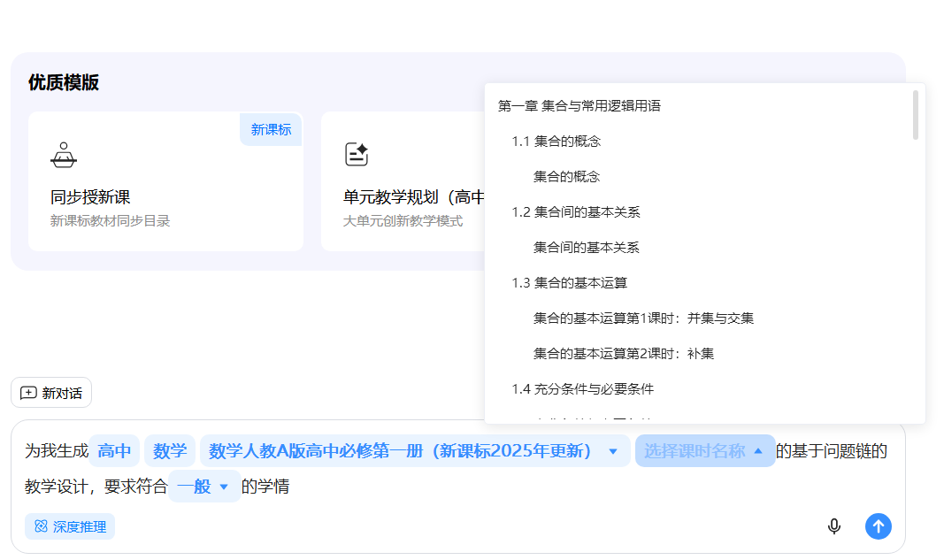Click the 新对话 button
The height and width of the screenshot is (560, 944).
click(51, 392)
